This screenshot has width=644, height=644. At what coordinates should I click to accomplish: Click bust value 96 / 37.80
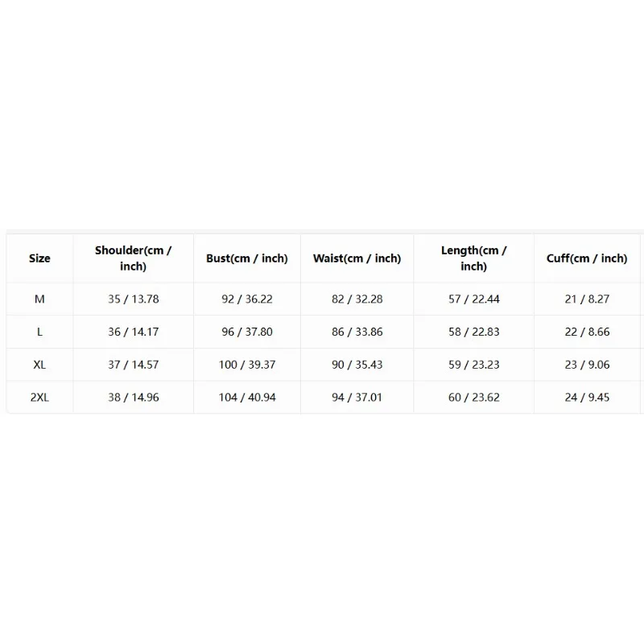[x=247, y=332]
